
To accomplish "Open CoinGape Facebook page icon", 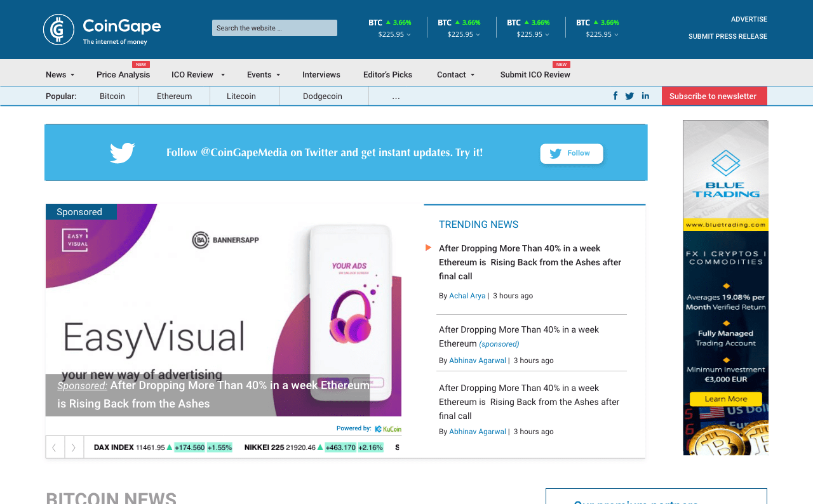I will click(615, 96).
